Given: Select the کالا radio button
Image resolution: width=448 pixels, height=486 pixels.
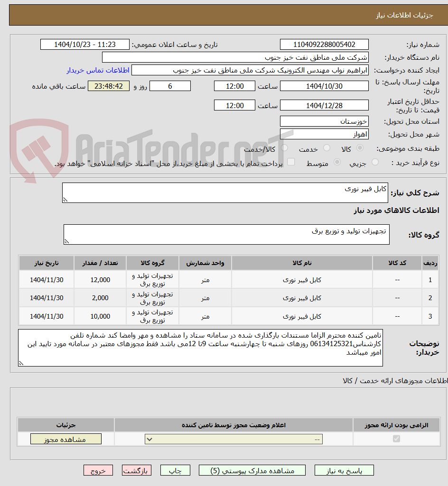Looking at the screenshot, I should click(x=360, y=148).
